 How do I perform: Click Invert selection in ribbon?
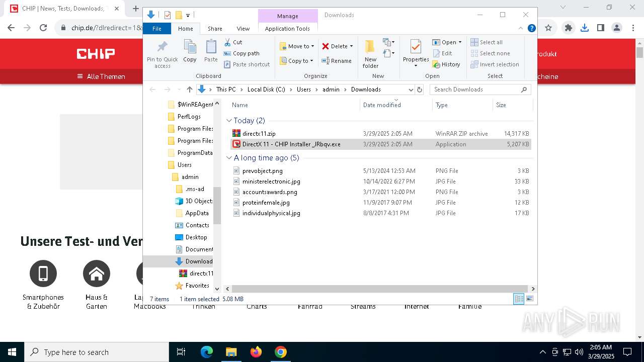[495, 64]
